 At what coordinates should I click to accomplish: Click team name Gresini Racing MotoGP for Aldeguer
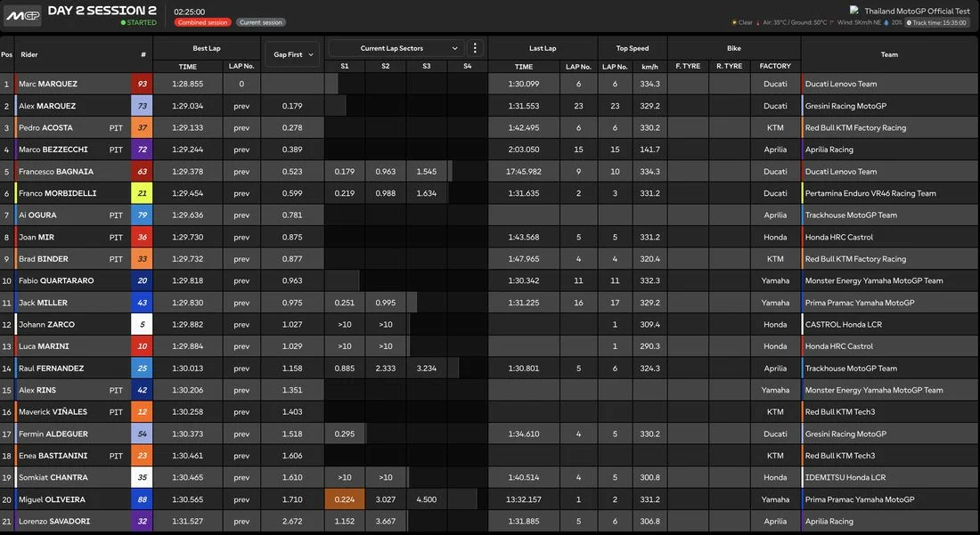pos(845,434)
